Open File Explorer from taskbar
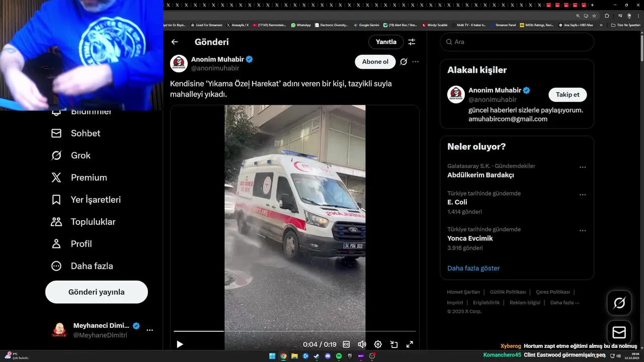This screenshot has height=362, width=644. (294, 356)
